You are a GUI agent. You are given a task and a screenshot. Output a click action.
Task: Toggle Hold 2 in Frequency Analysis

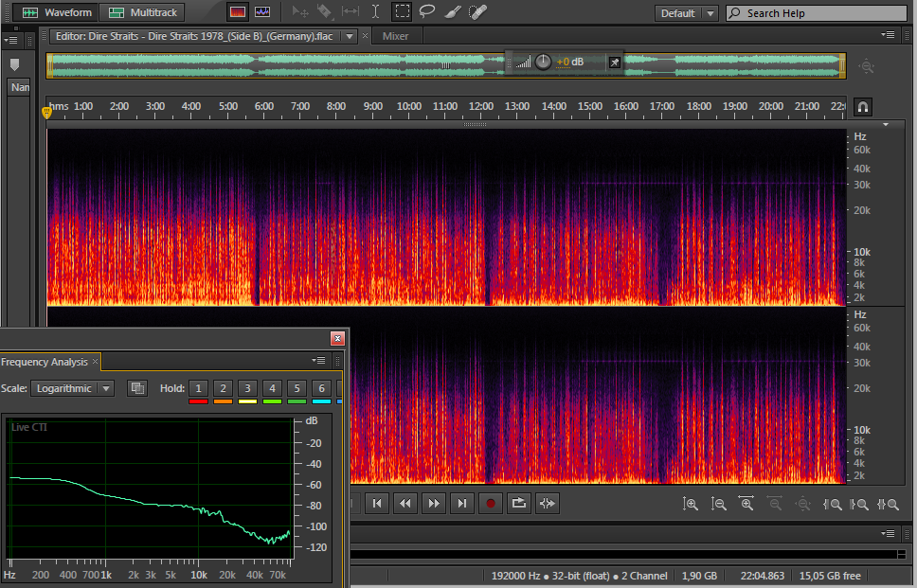coord(223,388)
